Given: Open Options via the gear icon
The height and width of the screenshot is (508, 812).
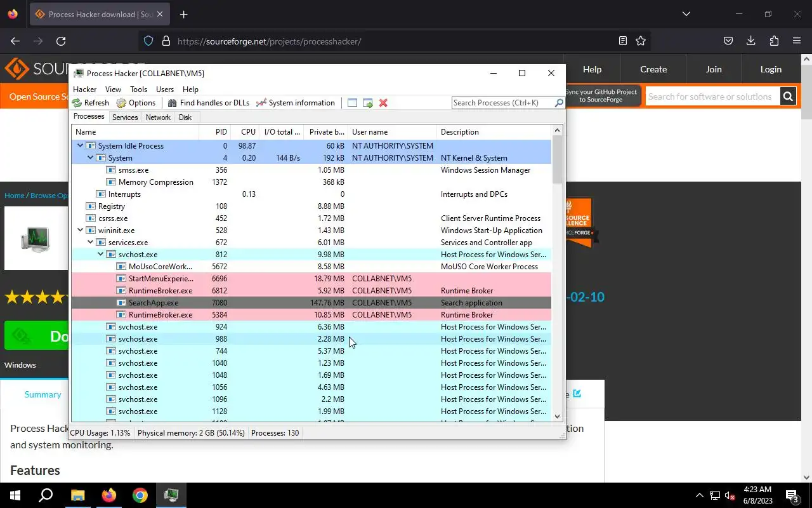Looking at the screenshot, I should tap(122, 103).
